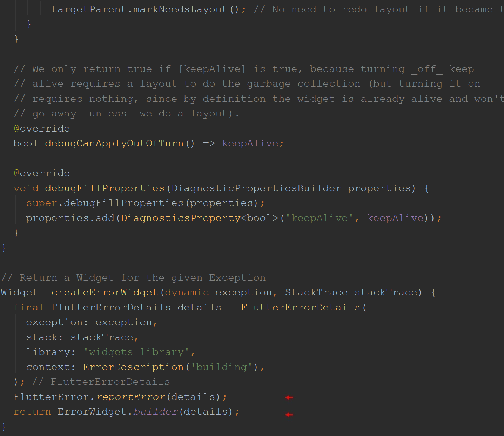Click the red arrow beside FlutterError.reportError

click(x=289, y=397)
